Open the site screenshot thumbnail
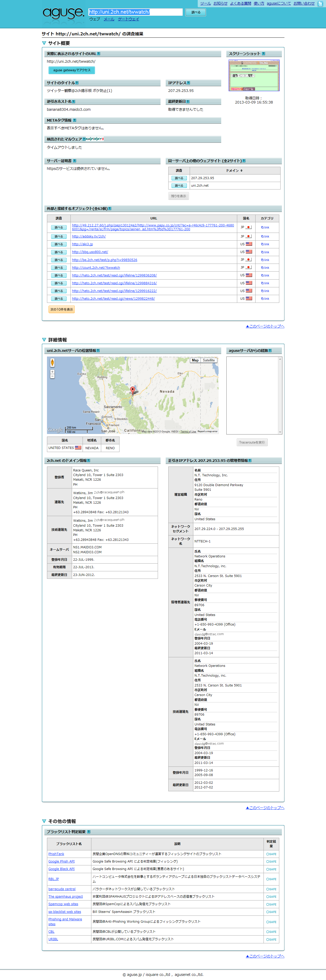 [x=254, y=75]
